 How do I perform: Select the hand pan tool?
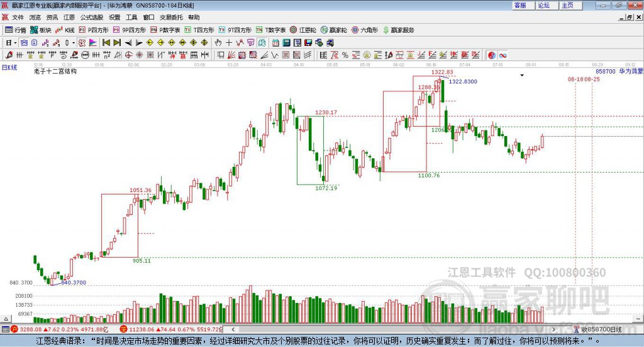(x=218, y=43)
